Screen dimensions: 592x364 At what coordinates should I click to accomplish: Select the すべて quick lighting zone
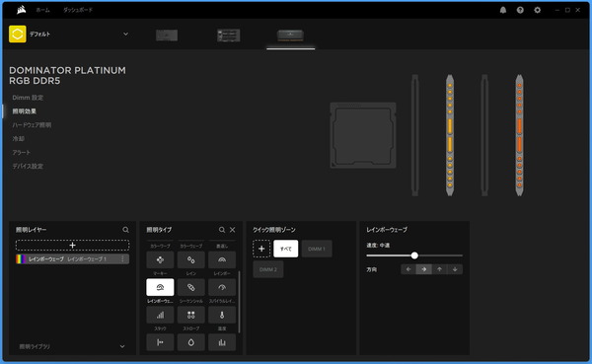286,249
